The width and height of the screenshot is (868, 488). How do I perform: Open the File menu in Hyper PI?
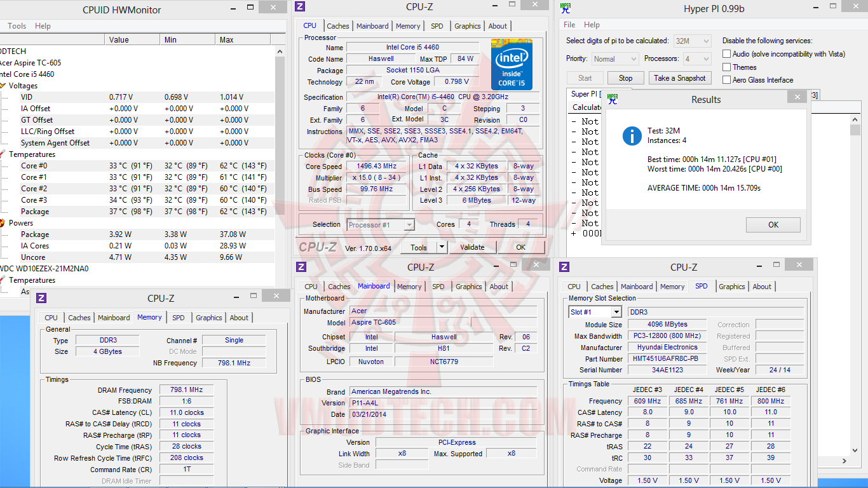click(569, 25)
